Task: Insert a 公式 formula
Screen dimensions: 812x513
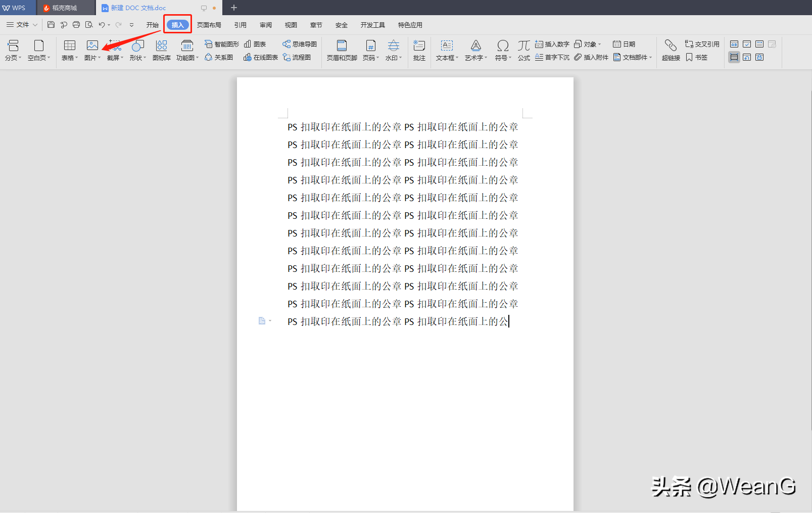Action: (x=524, y=51)
